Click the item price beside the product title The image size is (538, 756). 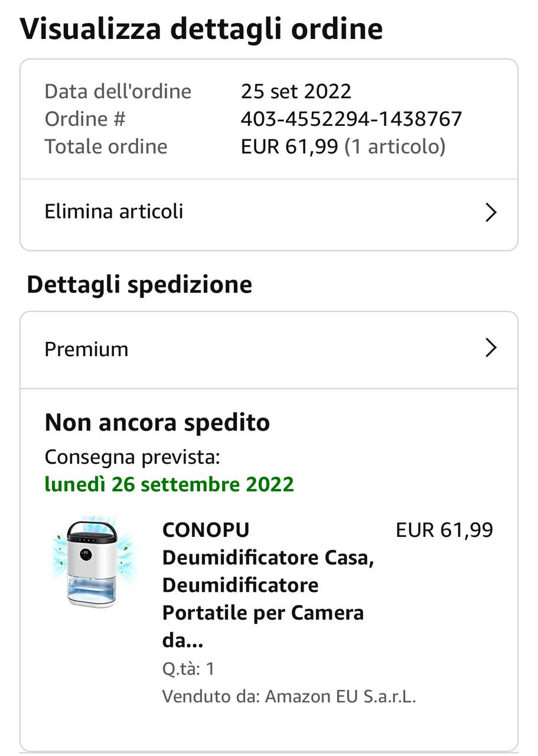(x=444, y=530)
